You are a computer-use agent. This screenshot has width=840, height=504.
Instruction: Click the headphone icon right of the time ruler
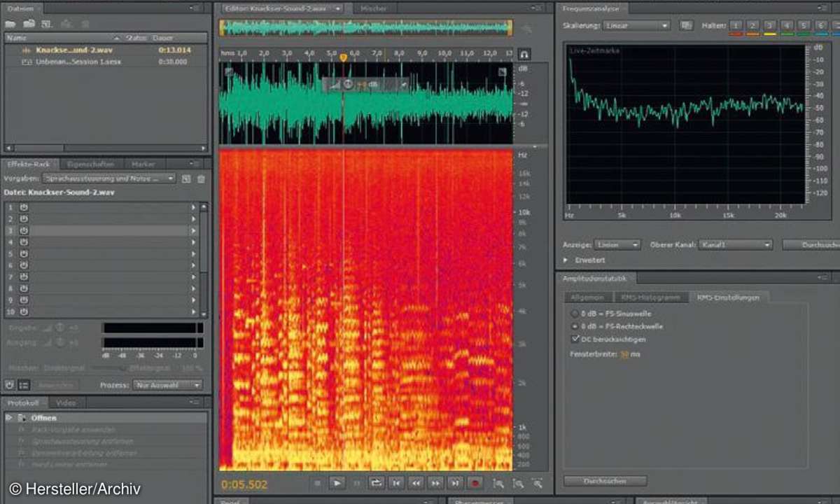click(x=525, y=54)
